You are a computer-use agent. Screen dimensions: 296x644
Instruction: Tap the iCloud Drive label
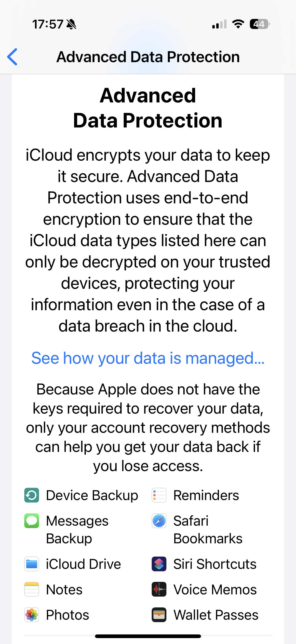[83, 564]
